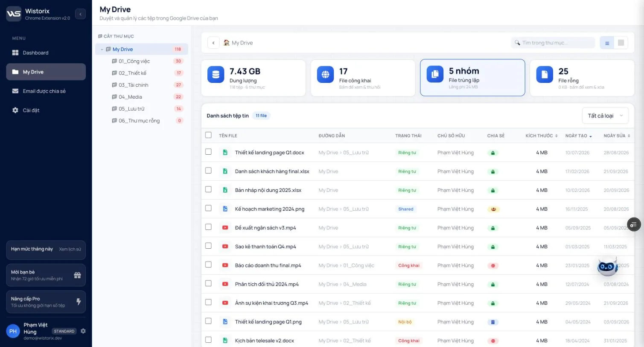Click the shared people icon for Kế hoạch marketing 2024.png
Image resolution: width=644 pixels, height=347 pixels.
493,209
